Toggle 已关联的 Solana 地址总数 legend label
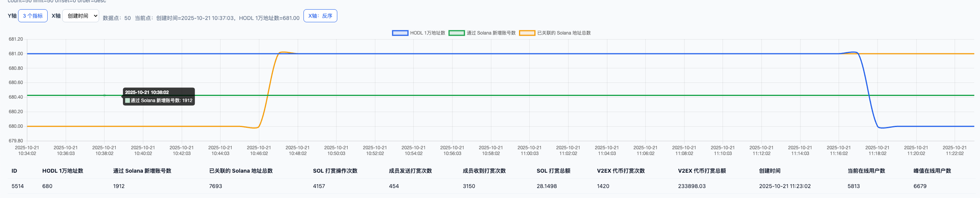 564,33
